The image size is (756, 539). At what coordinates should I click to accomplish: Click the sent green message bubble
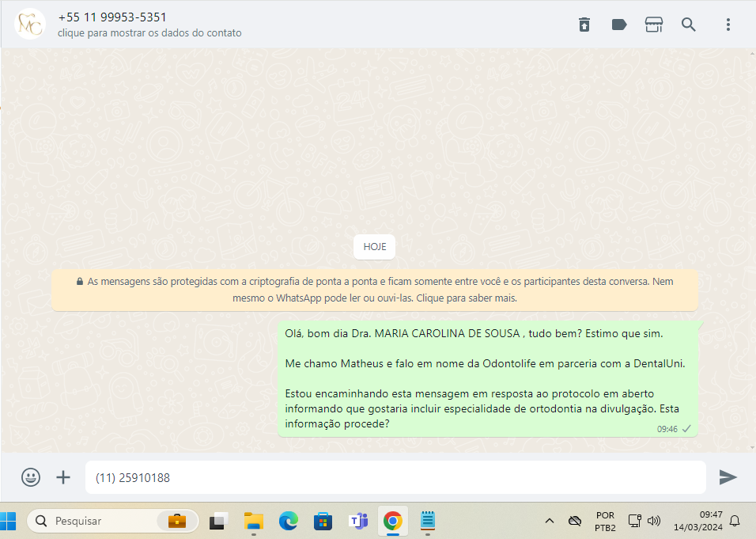pos(488,378)
